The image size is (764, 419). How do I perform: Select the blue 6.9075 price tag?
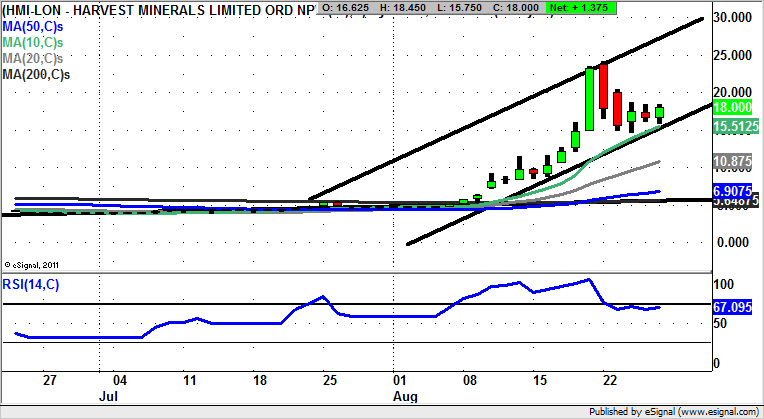point(735,189)
